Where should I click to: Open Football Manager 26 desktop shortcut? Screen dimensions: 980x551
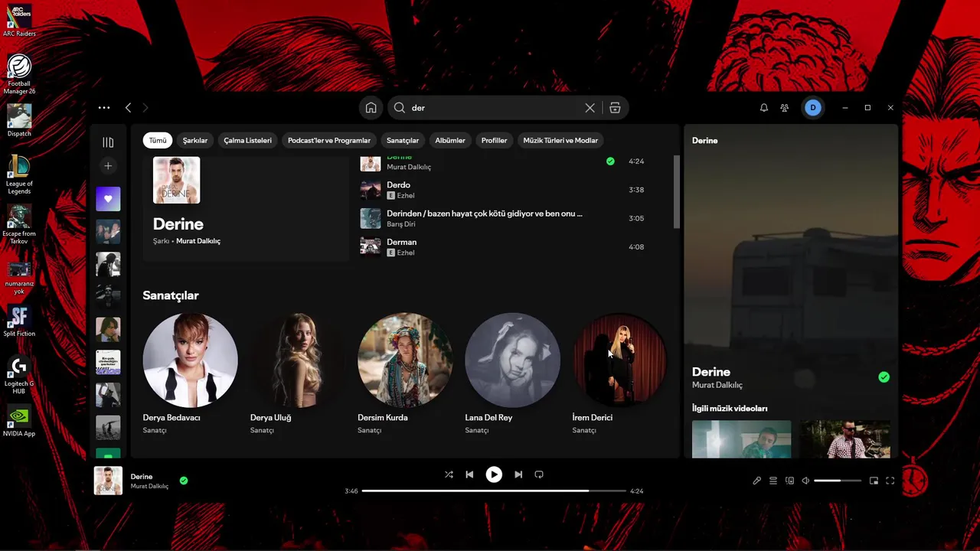(19, 74)
